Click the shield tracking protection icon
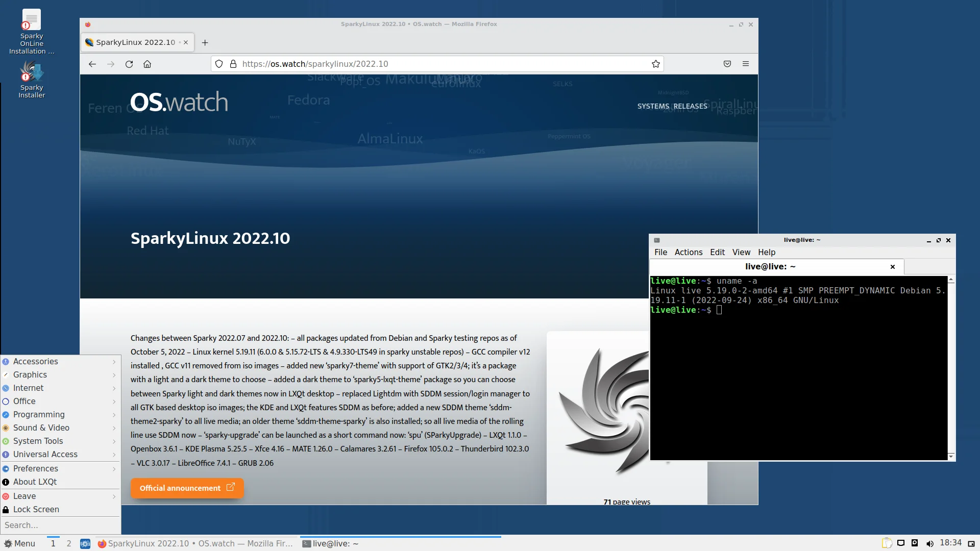 (x=219, y=64)
